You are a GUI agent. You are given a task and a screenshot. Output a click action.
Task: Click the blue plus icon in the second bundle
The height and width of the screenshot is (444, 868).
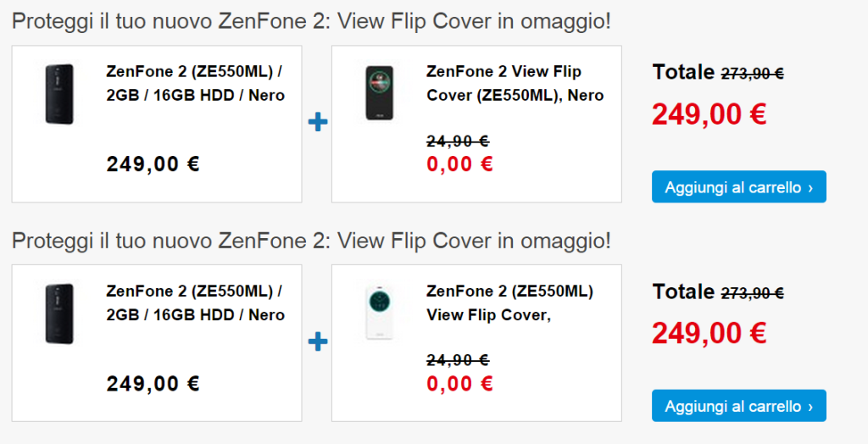click(x=317, y=342)
